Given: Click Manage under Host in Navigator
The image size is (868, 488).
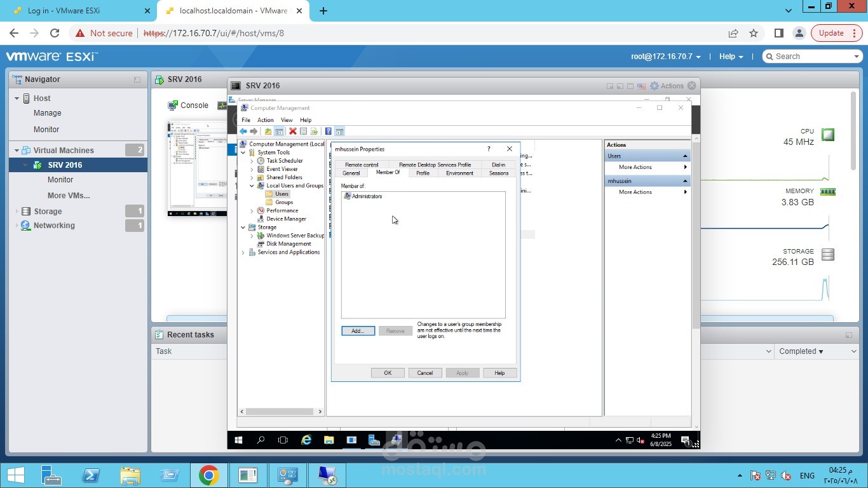Looking at the screenshot, I should click(48, 113).
